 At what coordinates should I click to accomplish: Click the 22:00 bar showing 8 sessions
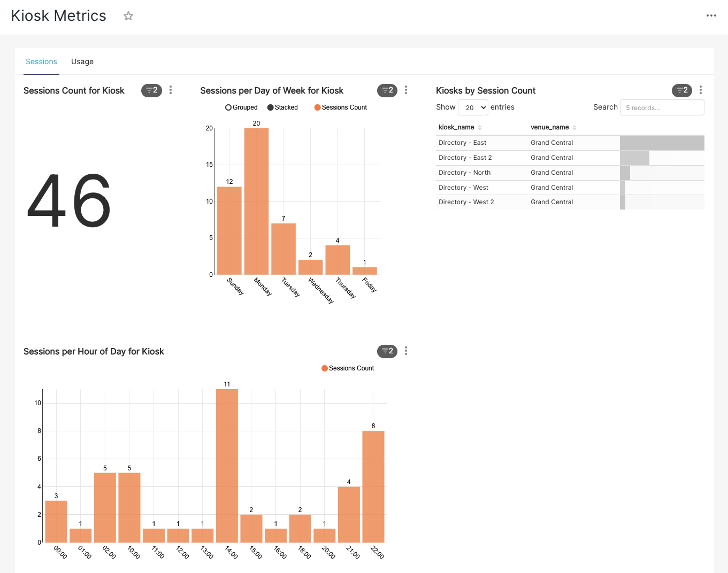(x=373, y=486)
